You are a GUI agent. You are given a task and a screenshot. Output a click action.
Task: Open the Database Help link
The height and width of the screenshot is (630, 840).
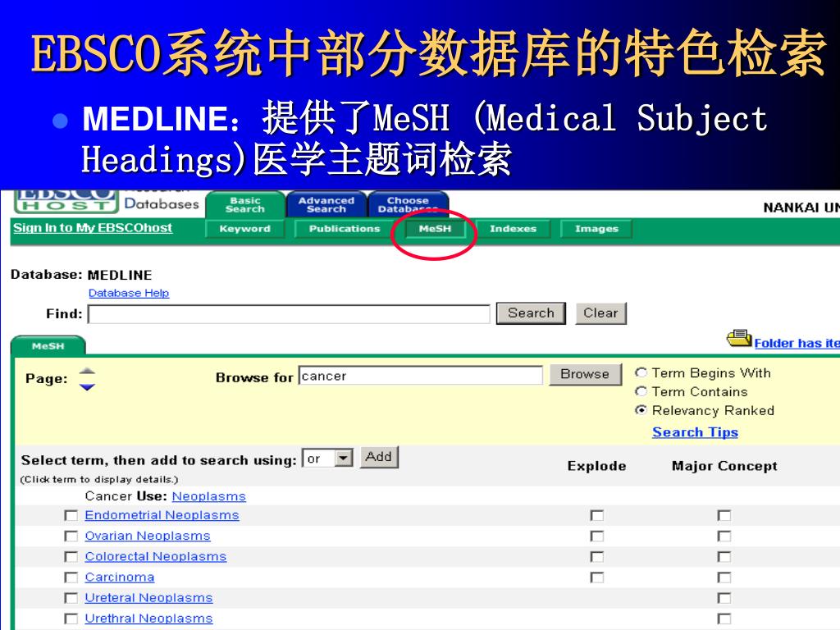pos(129,293)
